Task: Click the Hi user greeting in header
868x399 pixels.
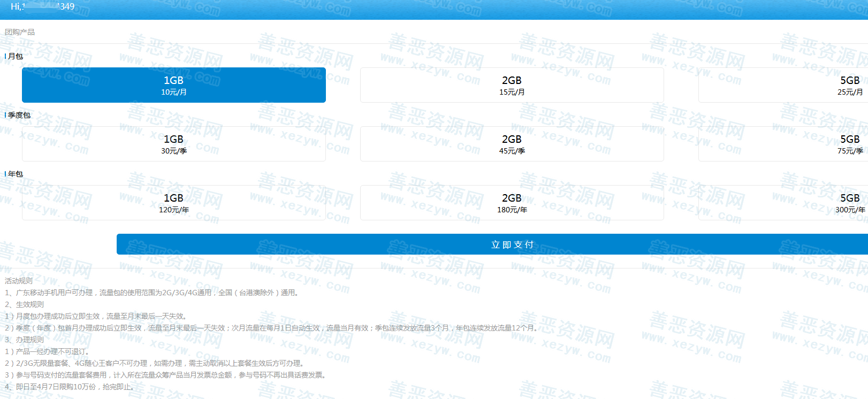Action: pos(42,6)
